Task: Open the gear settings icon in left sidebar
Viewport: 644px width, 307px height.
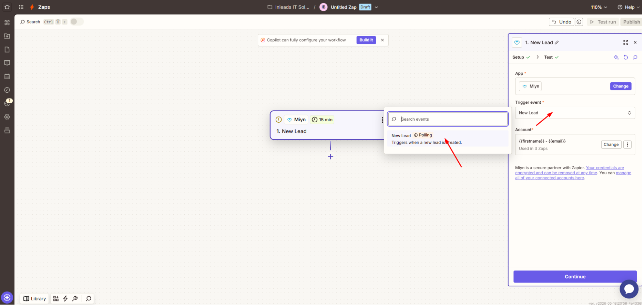Action: pos(7,117)
